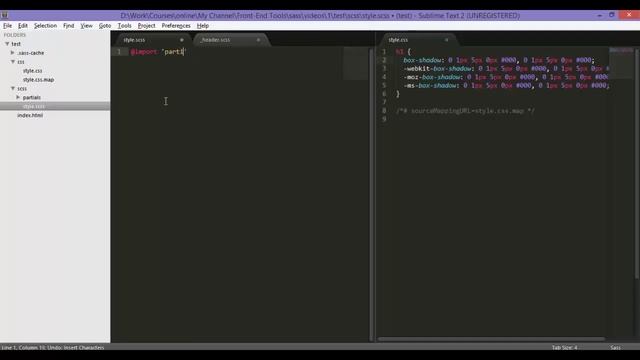Click the -moz-box-shadow line in right pane

[x=506, y=77]
